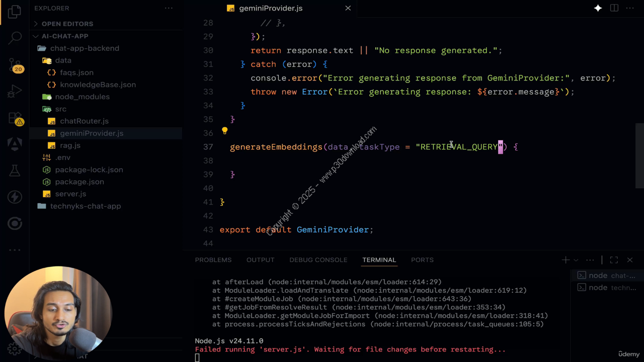
Task: Expand the OPEN EDITORS section
Action: click(x=67, y=24)
